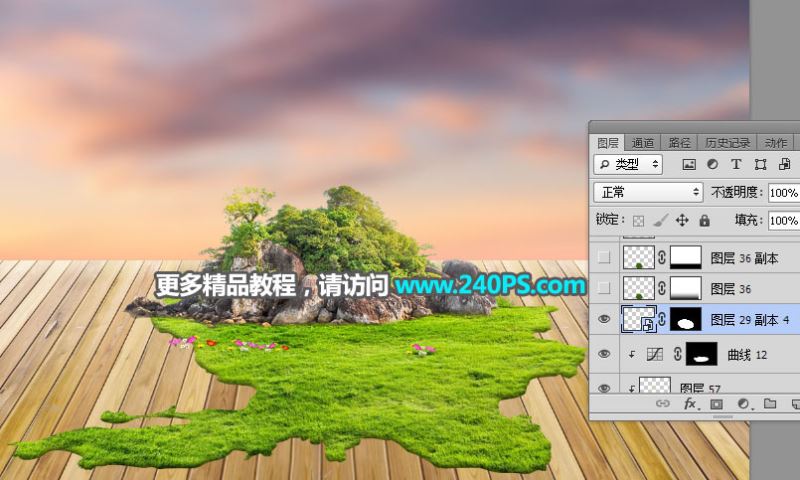The image size is (800, 480).
Task: Select the 图层 36 layer thumbnail
Action: 639,288
